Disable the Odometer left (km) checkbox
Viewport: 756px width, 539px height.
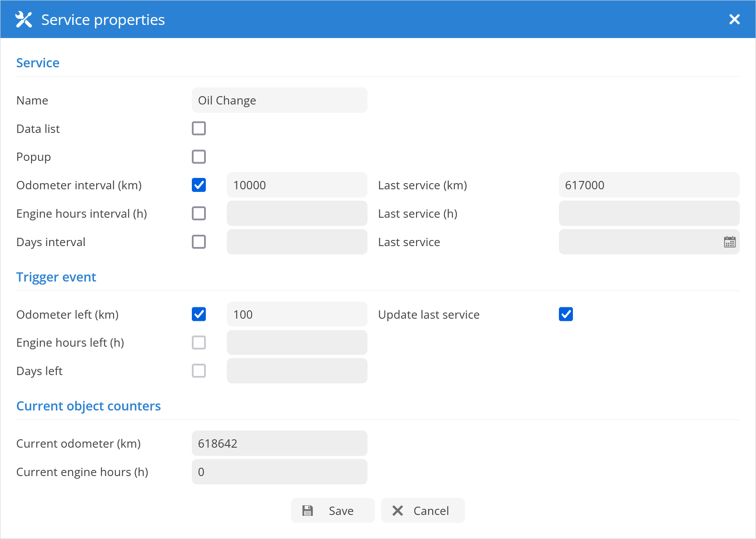199,314
